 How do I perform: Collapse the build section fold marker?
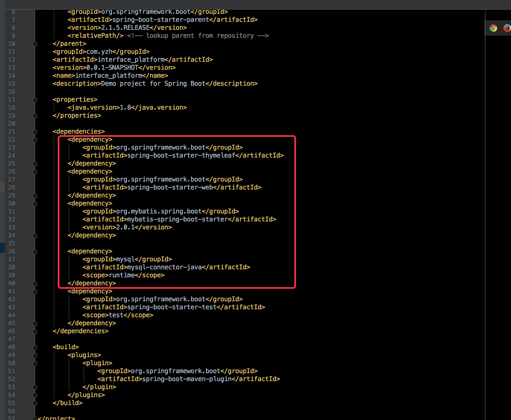coord(35,347)
